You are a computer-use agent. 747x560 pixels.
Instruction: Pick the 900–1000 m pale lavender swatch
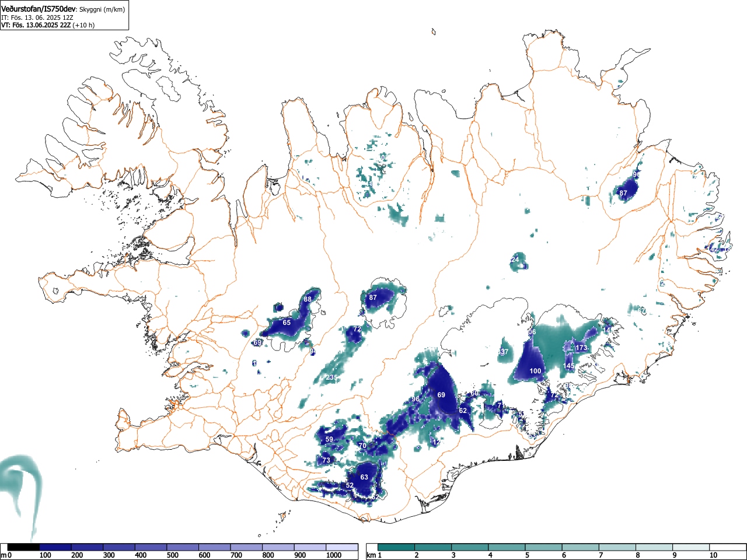click(310, 547)
